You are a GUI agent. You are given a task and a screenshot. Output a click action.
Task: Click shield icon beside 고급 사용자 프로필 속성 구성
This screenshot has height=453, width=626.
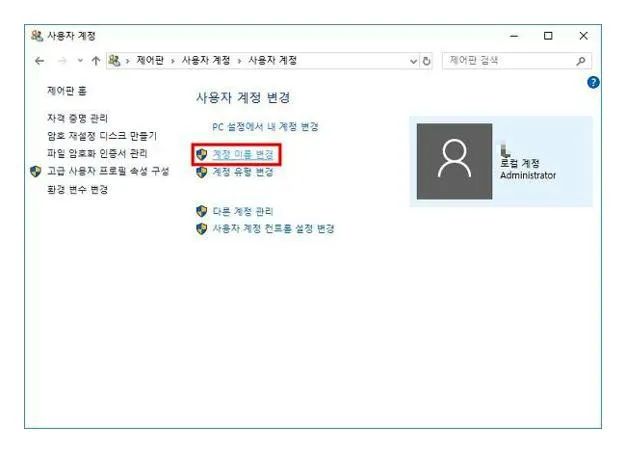[36, 172]
